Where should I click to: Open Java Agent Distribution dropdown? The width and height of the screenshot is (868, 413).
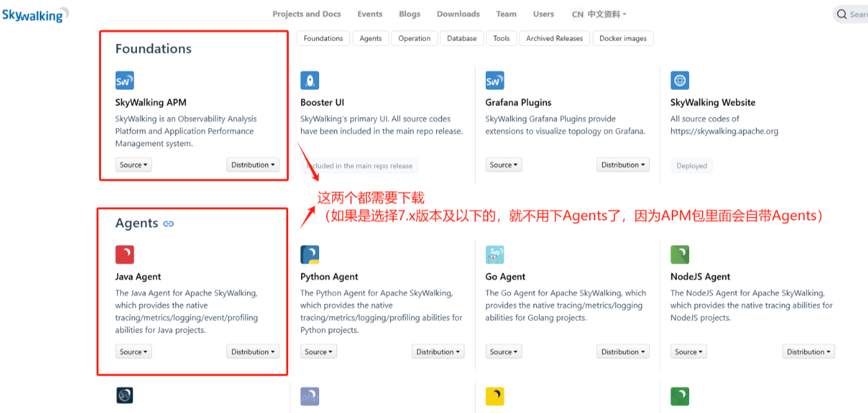tap(253, 352)
